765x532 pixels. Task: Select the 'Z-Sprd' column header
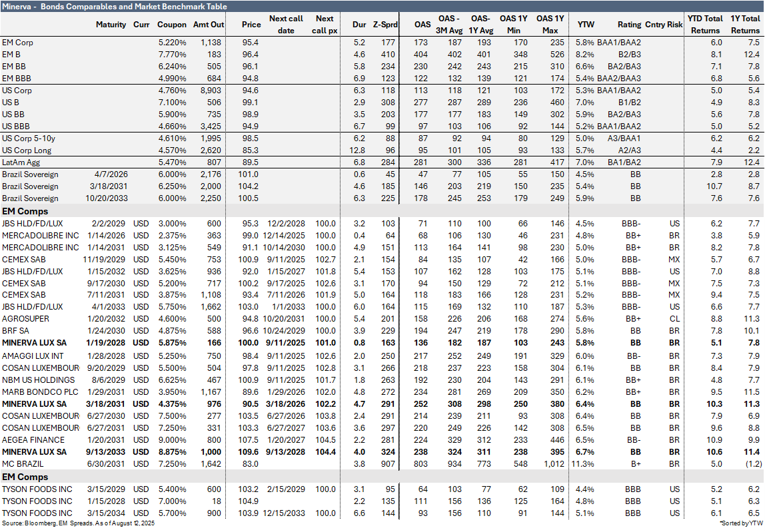point(385,25)
